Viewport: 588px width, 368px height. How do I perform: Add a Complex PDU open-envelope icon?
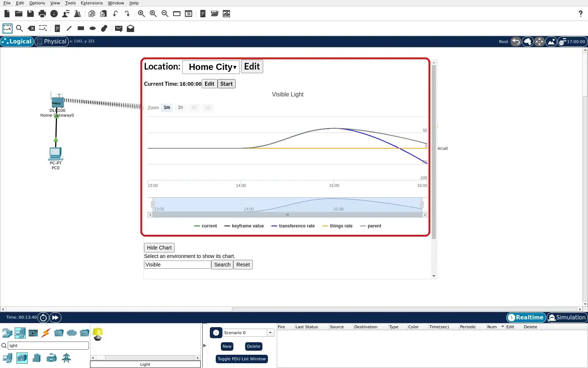(x=130, y=28)
